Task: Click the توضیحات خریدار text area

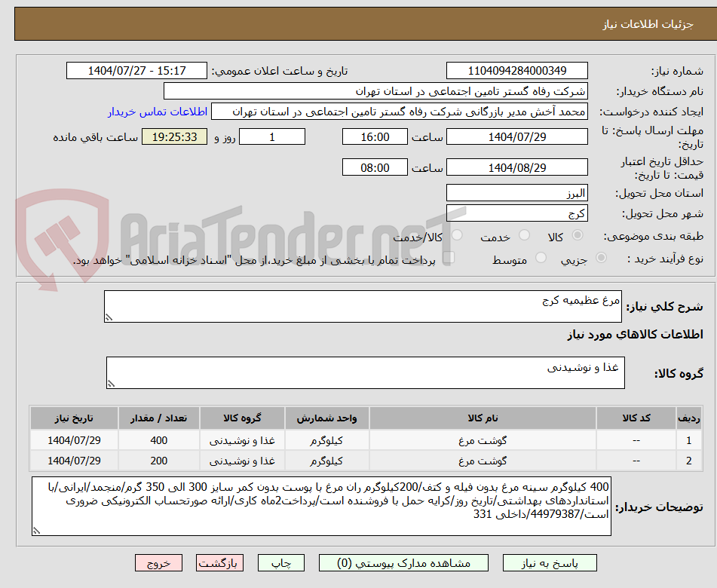Action: (321, 506)
